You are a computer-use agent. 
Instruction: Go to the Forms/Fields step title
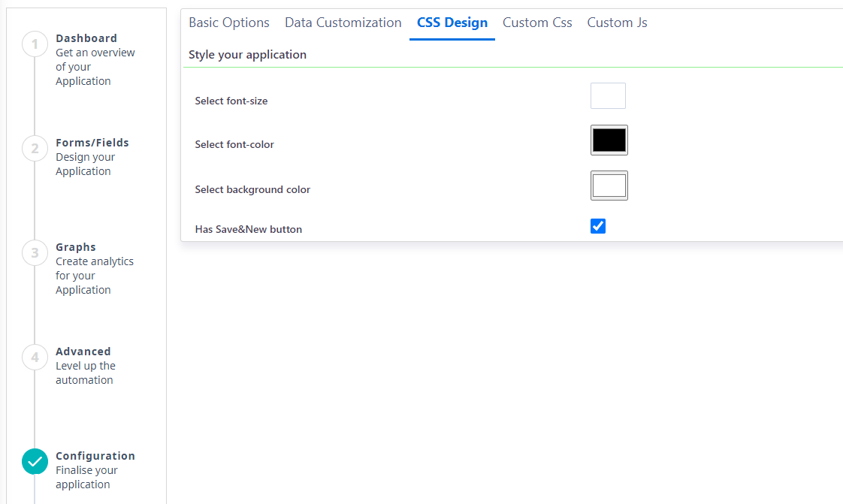tap(92, 143)
